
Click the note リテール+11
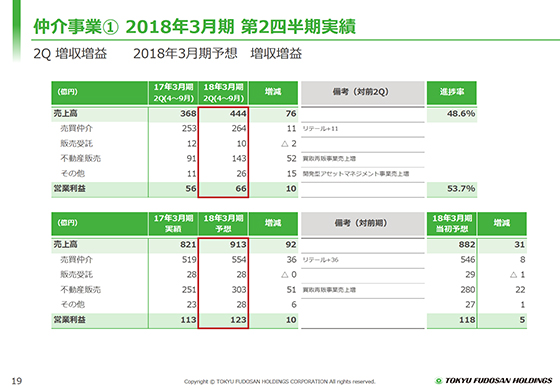tap(320, 129)
